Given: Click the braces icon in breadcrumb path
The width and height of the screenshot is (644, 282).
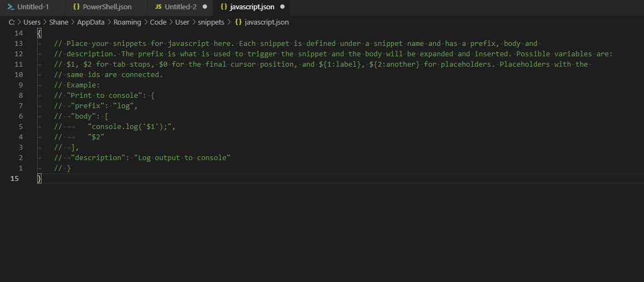Looking at the screenshot, I should pyautogui.click(x=238, y=22).
